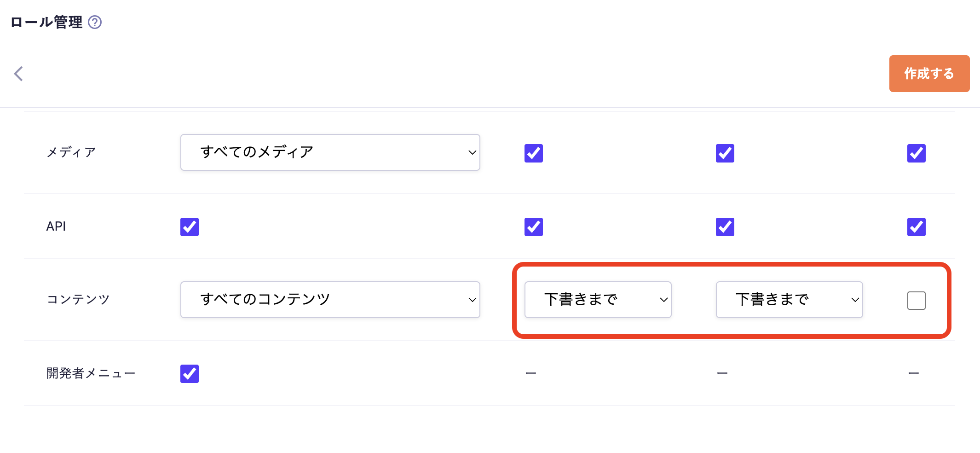Click the メディア row label
The width and height of the screenshot is (980, 453).
click(71, 152)
